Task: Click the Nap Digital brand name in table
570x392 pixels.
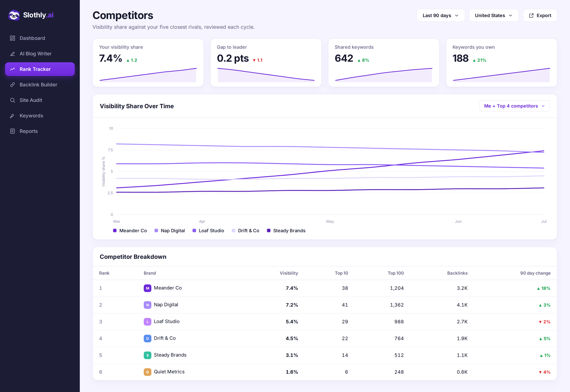Action: coord(166,305)
